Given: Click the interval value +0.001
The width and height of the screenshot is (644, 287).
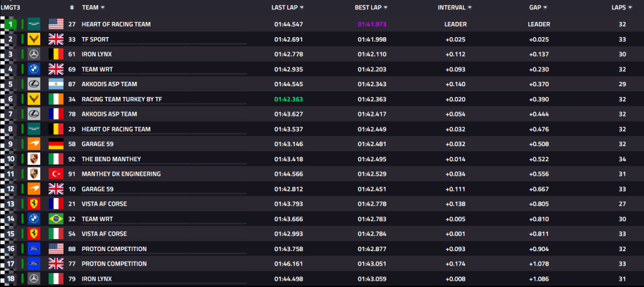Looking at the screenshot, I should [x=455, y=234].
